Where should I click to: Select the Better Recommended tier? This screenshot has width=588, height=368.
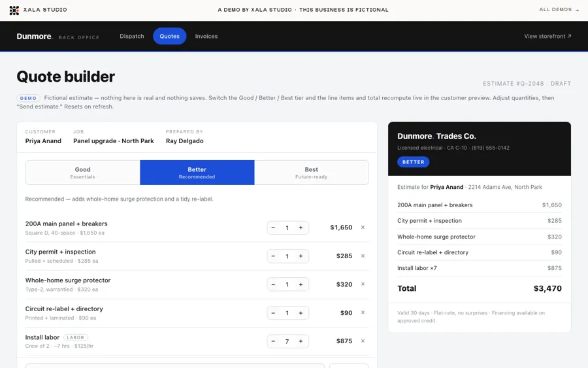(197, 173)
